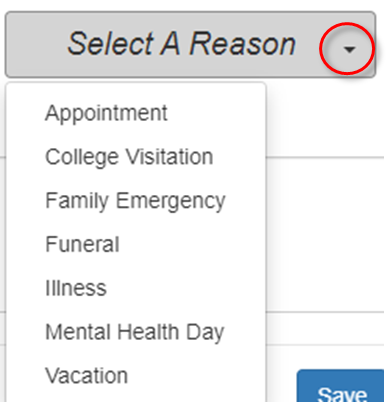Click the College Visitation list item
The image size is (388, 402).
pos(129,157)
